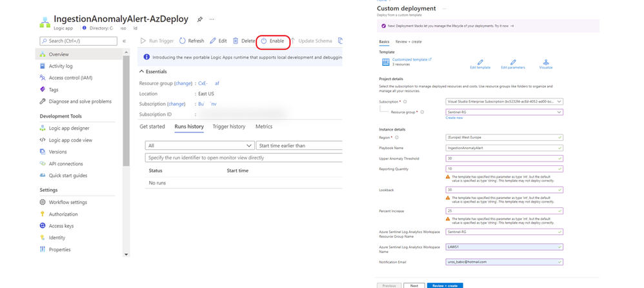This screenshot has height=288, width=644.
Task: Click the info icon beside Resource group label
Action: (x=422, y=112)
